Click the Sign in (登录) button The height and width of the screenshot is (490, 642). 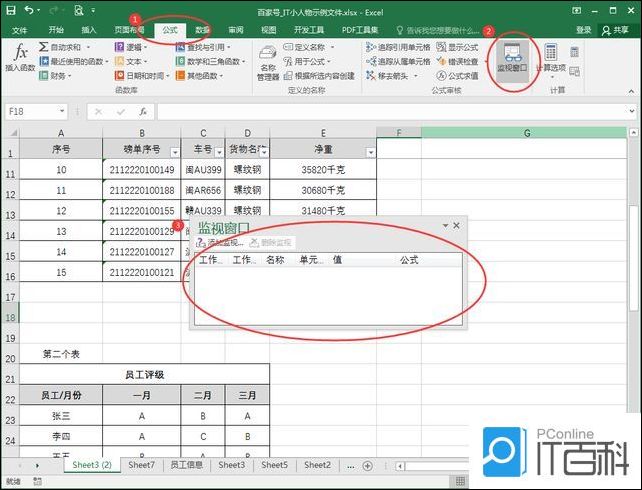pyautogui.click(x=583, y=30)
